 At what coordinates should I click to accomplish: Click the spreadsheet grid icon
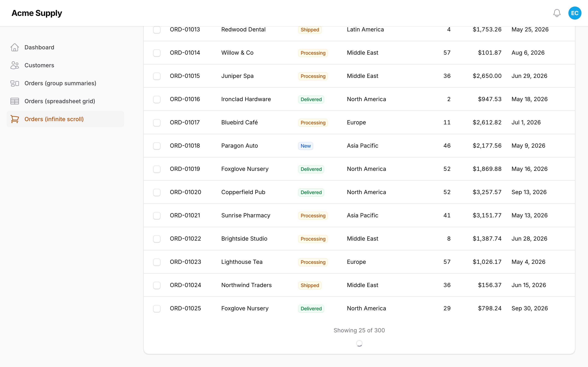(x=14, y=101)
